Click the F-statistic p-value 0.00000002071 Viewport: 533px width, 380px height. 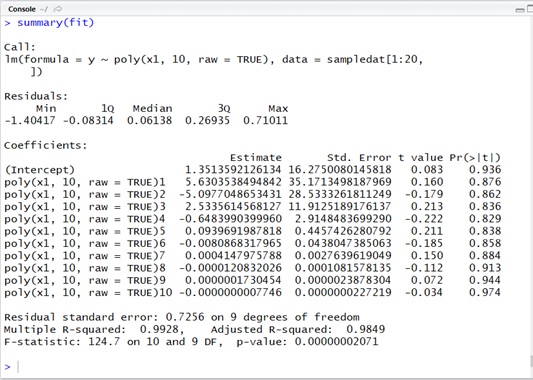[x=336, y=342]
